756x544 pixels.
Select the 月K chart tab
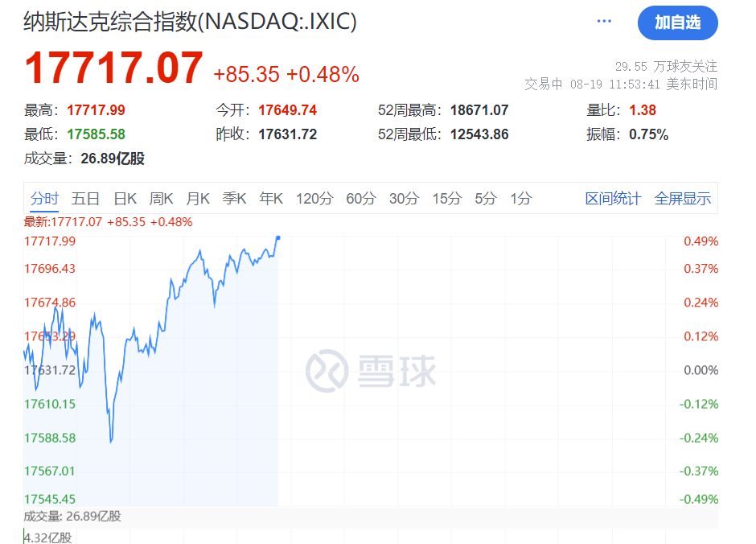[198, 198]
